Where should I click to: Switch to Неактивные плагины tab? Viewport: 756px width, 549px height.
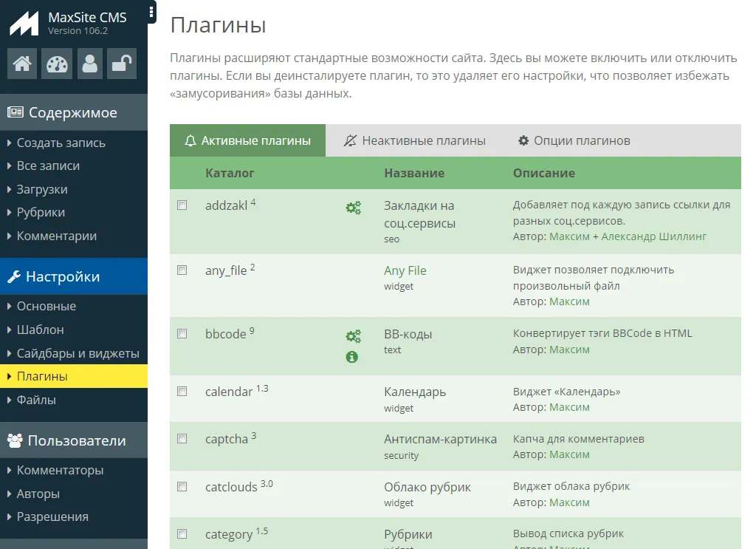(x=415, y=140)
